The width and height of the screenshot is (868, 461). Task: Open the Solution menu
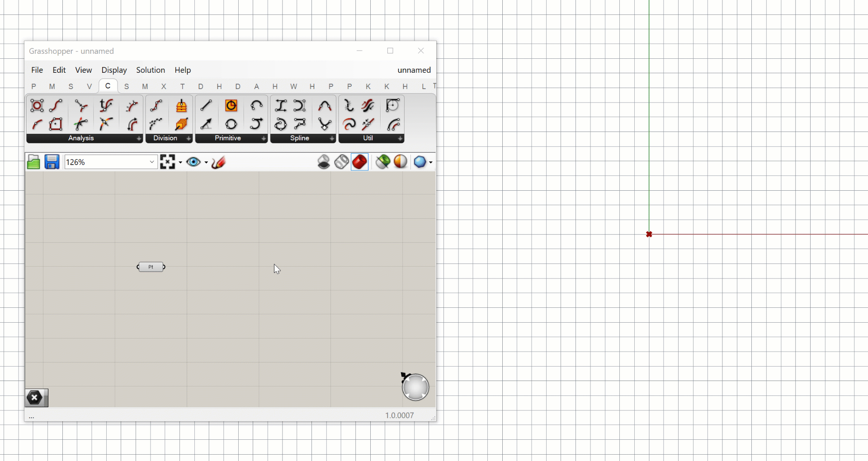[151, 70]
